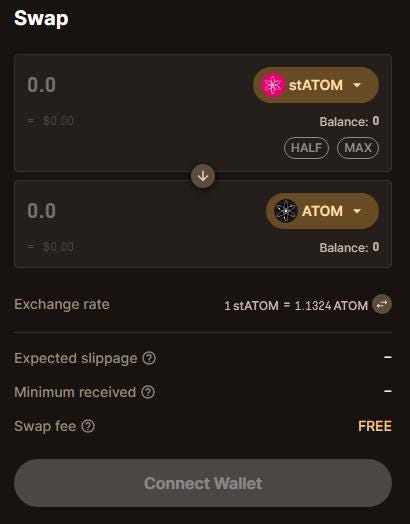This screenshot has height=524, width=410.
Task: Expand the stATOM token dropdown arrow
Action: [x=357, y=85]
